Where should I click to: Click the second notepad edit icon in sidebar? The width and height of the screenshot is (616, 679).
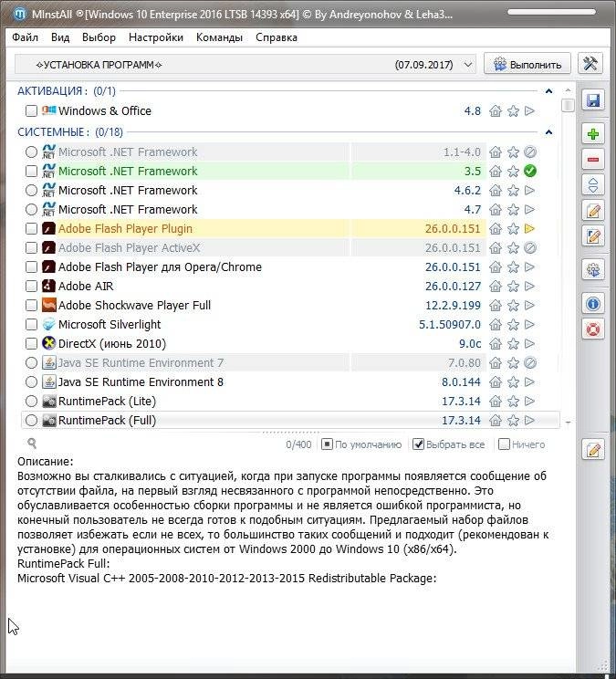(x=592, y=236)
